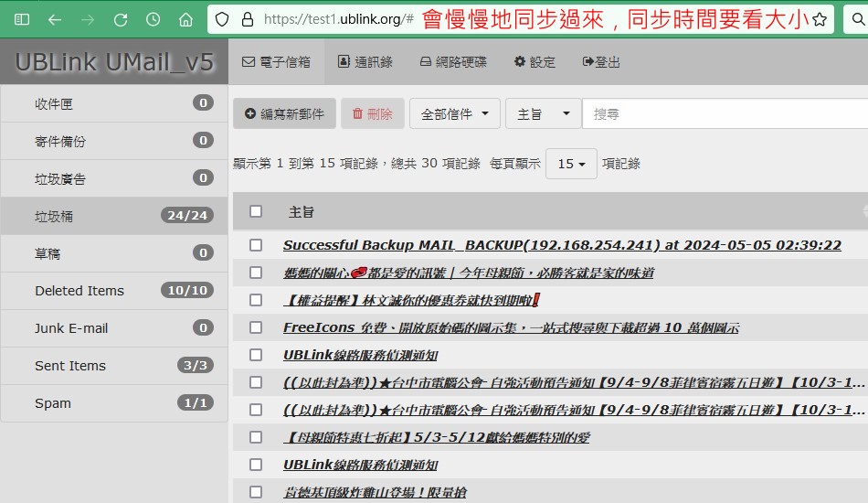Check the select-all checkbox in header
868x503 pixels.
click(x=256, y=211)
